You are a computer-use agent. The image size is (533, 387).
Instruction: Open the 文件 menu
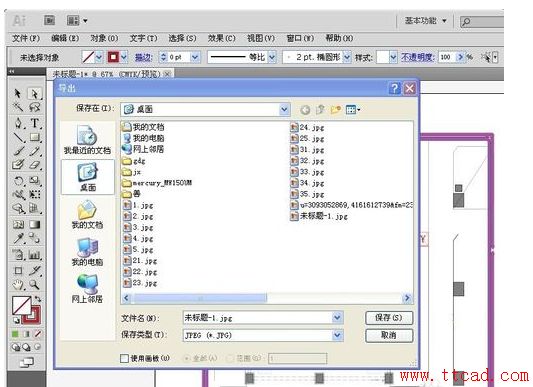click(26, 38)
